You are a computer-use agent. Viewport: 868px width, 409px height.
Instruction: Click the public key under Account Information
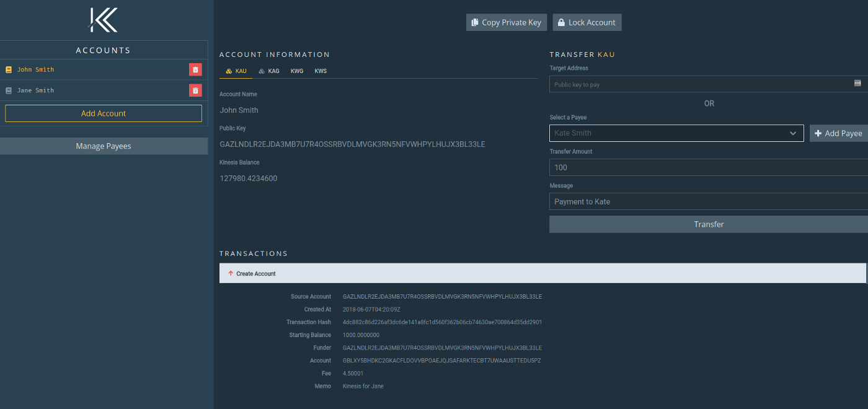pos(352,144)
